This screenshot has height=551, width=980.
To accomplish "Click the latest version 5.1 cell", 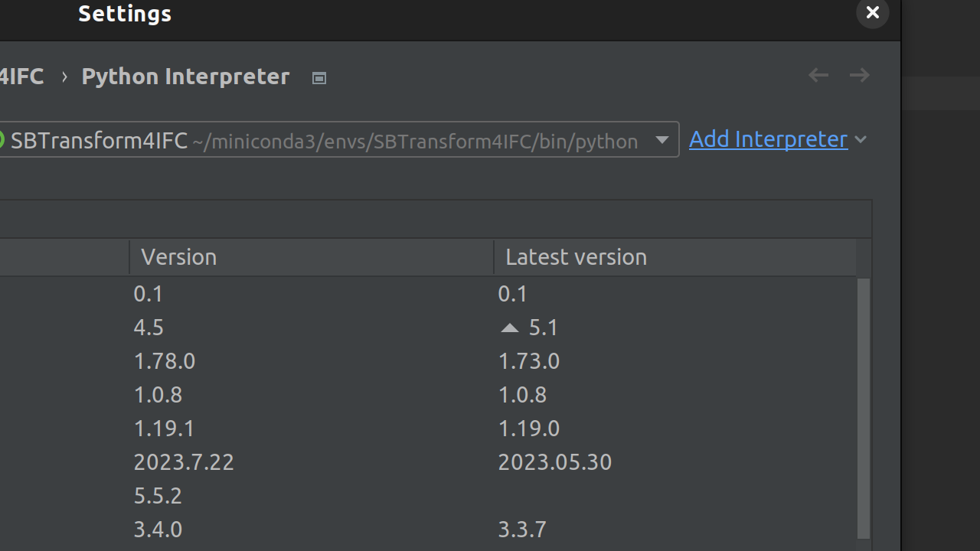I will pos(544,328).
